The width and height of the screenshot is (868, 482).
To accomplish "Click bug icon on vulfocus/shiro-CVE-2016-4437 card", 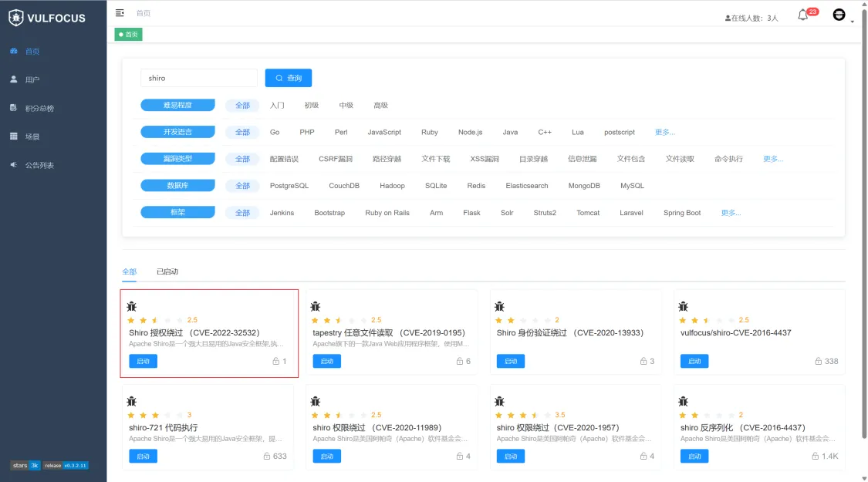I will point(683,306).
